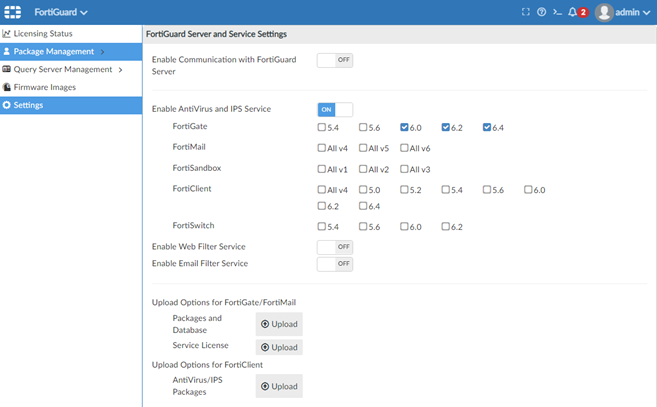657x407 pixels.
Task: Toggle fullscreen mode icon in header
Action: (x=526, y=12)
